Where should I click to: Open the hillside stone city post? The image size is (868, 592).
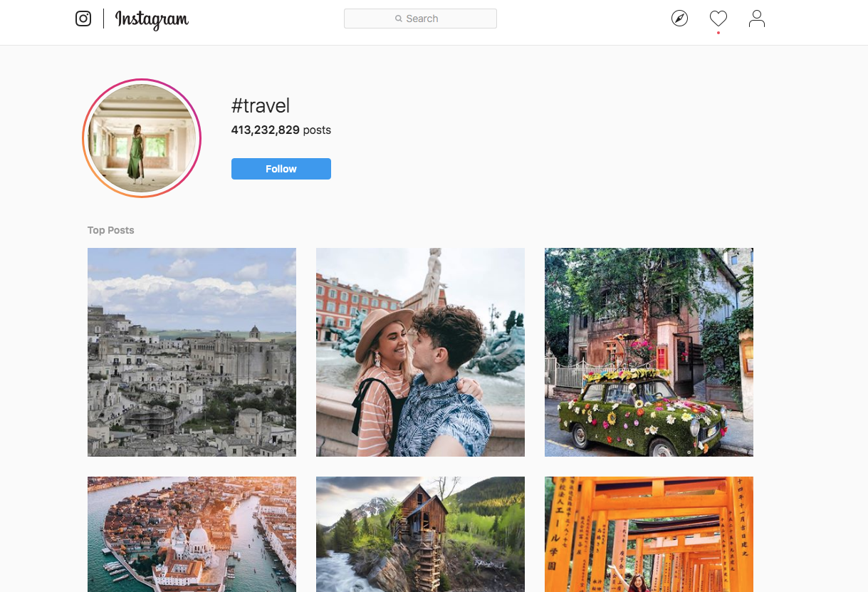192,352
